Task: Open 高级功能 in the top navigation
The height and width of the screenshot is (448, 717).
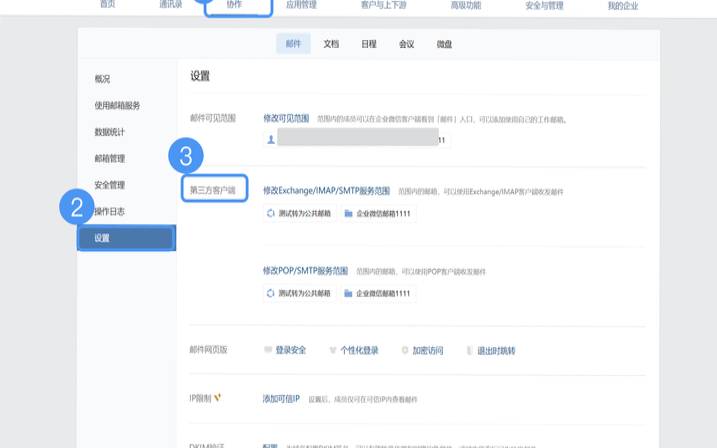Action: [466, 5]
